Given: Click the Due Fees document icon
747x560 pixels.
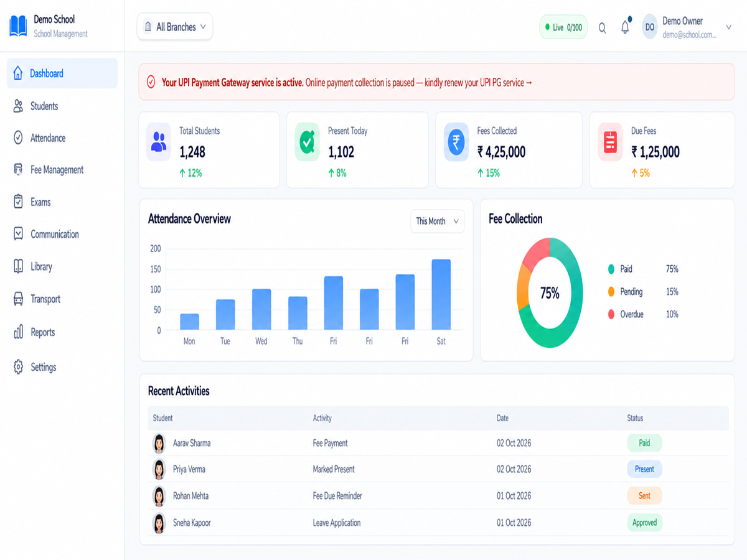Looking at the screenshot, I should point(610,142).
